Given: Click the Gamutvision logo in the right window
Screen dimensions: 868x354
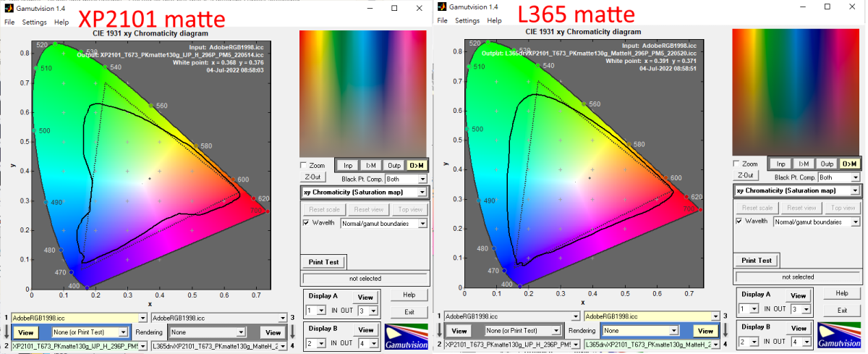Looking at the screenshot, I should (841, 337).
